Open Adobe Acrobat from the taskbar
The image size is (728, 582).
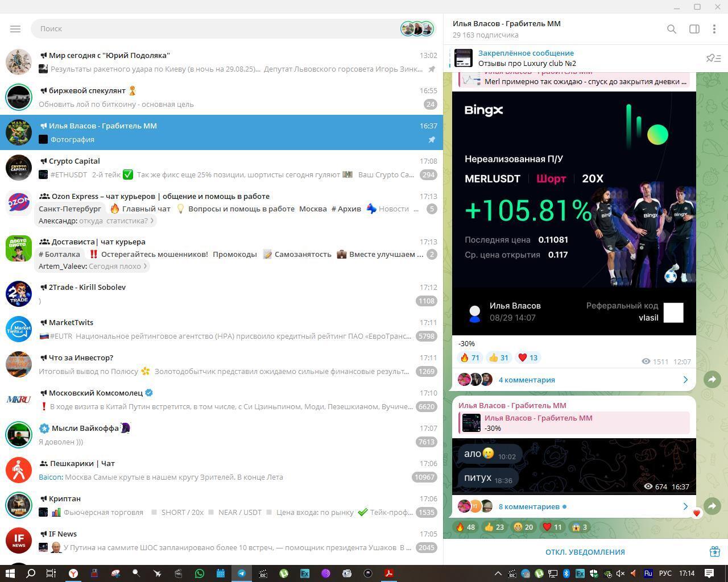click(x=389, y=573)
